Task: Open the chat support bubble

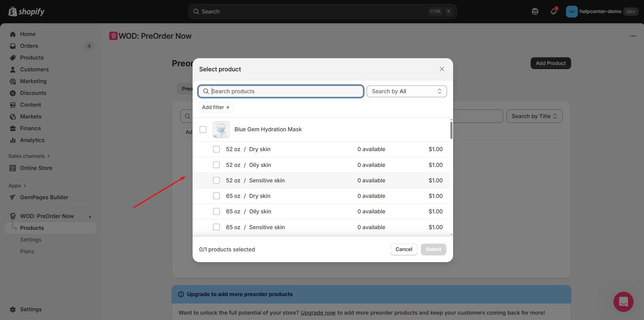Action: pos(623,301)
